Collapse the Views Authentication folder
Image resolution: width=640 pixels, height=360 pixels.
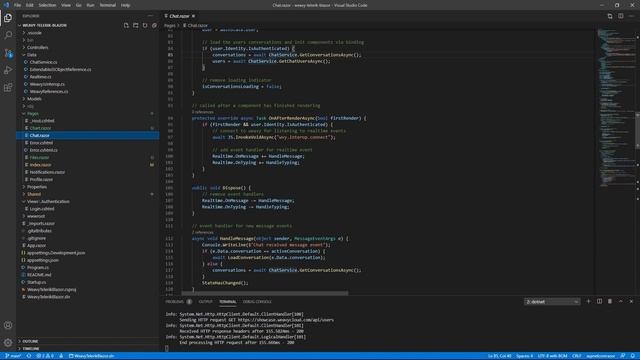(48, 202)
